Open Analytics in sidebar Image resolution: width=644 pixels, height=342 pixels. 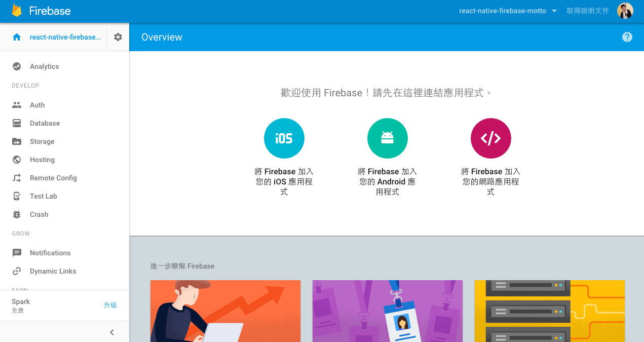(x=44, y=66)
